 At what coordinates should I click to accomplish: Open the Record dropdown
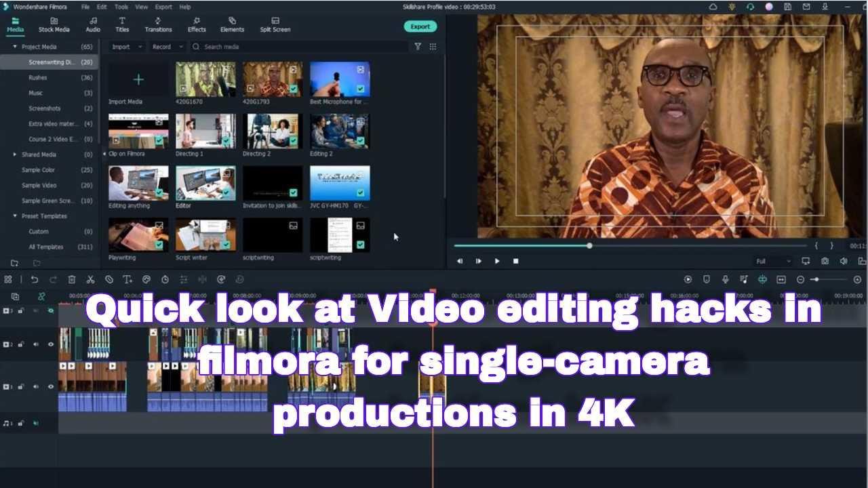[x=167, y=47]
